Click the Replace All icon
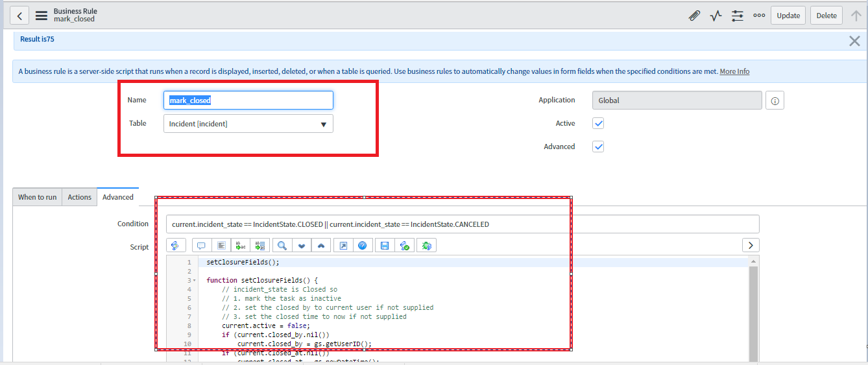Viewport: 868px width, 365px height. pyautogui.click(x=261, y=246)
